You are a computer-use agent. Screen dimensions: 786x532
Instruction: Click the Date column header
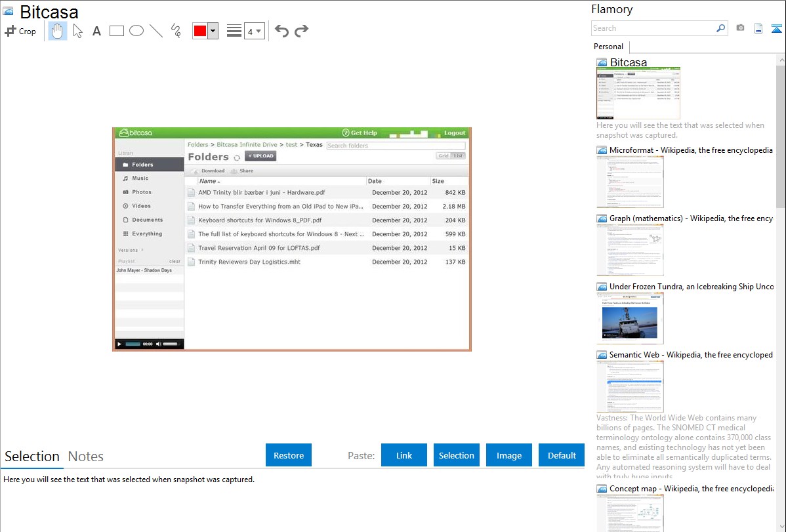[x=398, y=181]
